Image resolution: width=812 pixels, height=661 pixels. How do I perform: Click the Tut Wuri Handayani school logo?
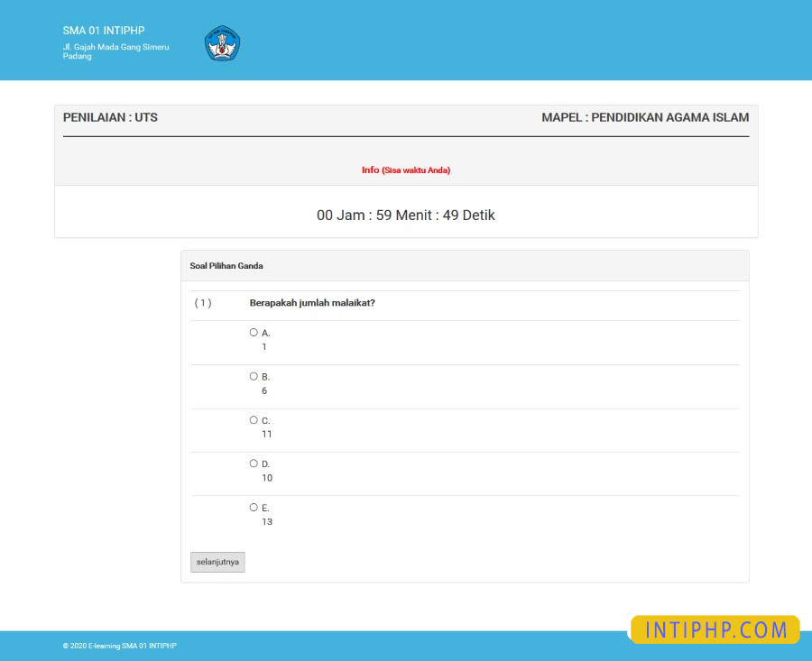(x=222, y=43)
